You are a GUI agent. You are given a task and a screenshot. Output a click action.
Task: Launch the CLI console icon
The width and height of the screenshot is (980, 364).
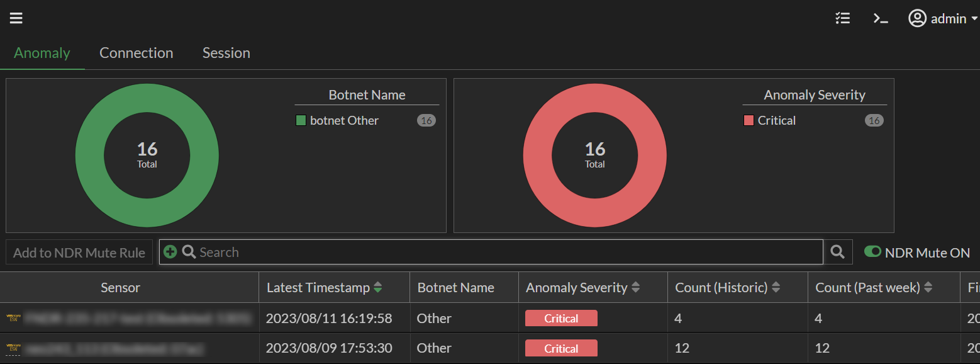coord(881,19)
